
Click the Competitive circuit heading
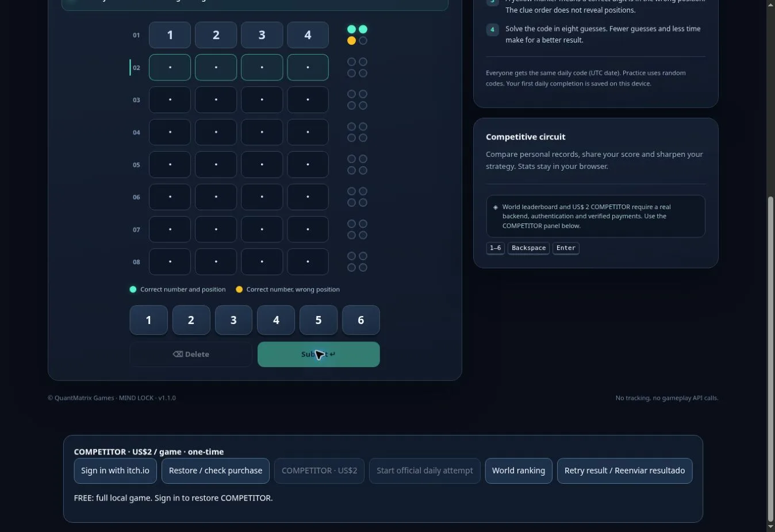coord(525,137)
